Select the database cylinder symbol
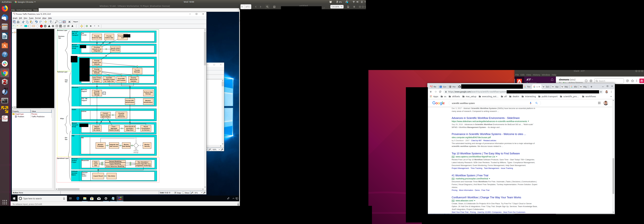Image resolution: width=644 pixels, height=224 pixels. click(x=57, y=26)
